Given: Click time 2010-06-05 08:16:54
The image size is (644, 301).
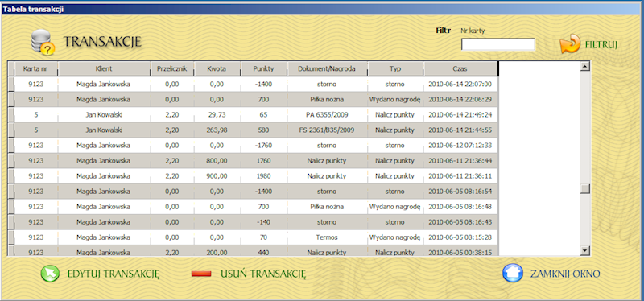Looking at the screenshot, I should tap(460, 192).
